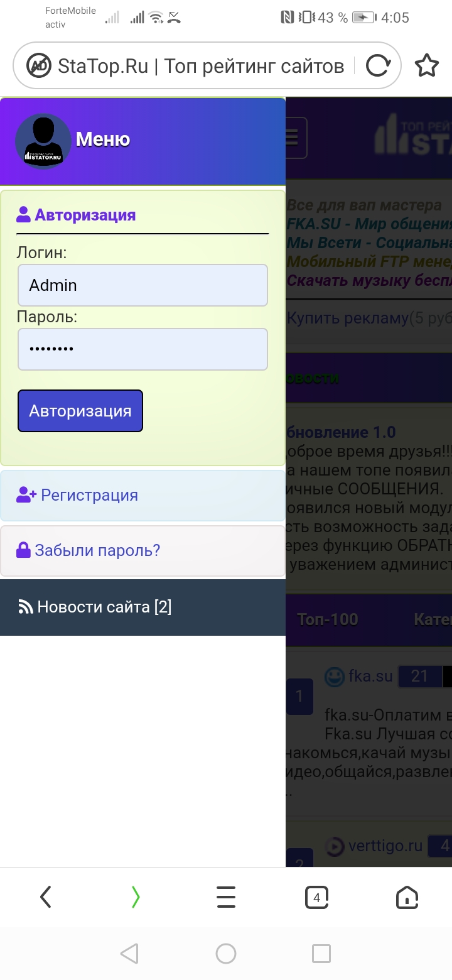Open the fka.su site link
The height and width of the screenshot is (980, 452).
[370, 676]
